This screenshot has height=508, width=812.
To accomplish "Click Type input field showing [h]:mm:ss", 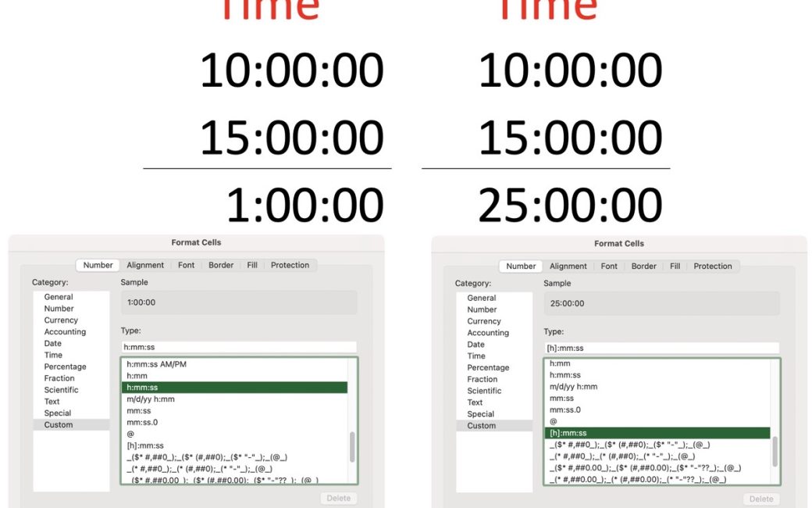I will 661,348.
